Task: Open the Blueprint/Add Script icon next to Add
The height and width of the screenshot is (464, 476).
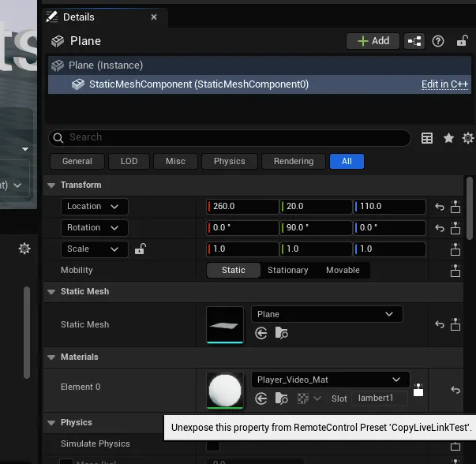Action: tap(414, 41)
